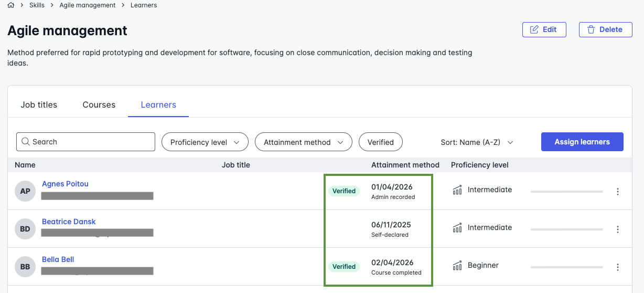The width and height of the screenshot is (644, 293).
Task: Open the Agile management breadcrumb link
Action: [88, 5]
